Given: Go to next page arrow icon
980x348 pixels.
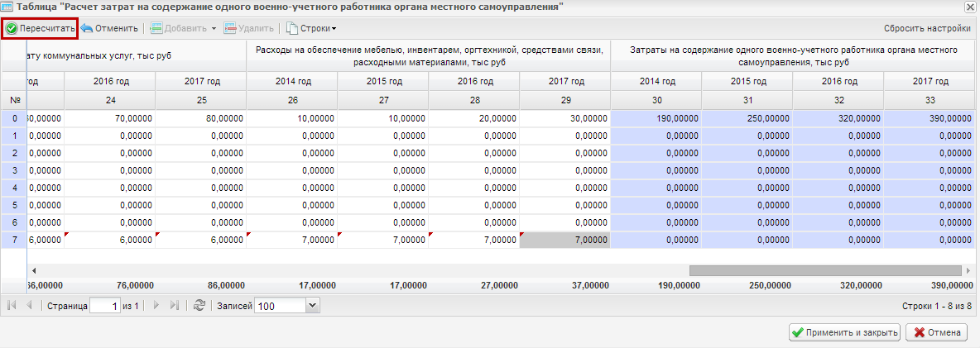Looking at the screenshot, I should (157, 306).
